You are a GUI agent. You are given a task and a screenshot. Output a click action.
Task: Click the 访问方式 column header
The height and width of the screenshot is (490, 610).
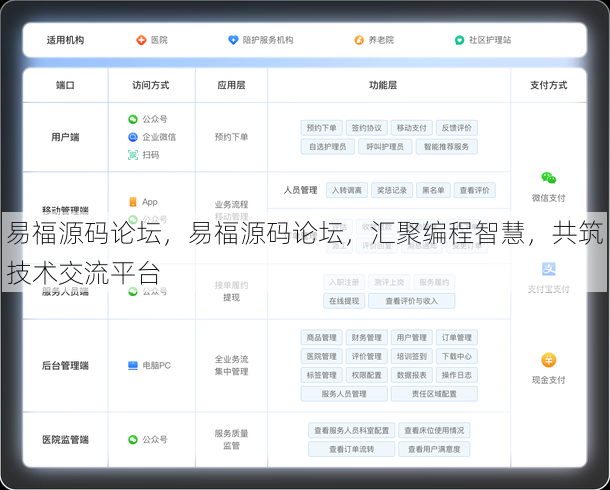coord(151,85)
